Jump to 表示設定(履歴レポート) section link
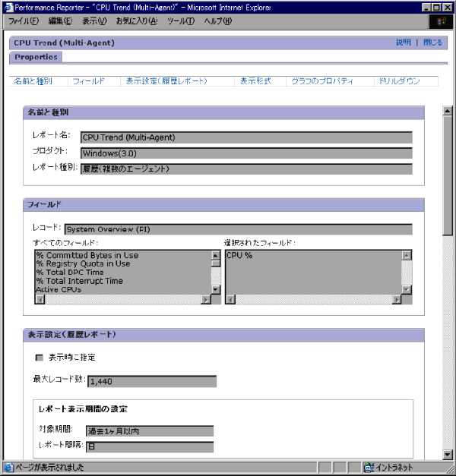This screenshot has height=476, width=456. click(166, 81)
